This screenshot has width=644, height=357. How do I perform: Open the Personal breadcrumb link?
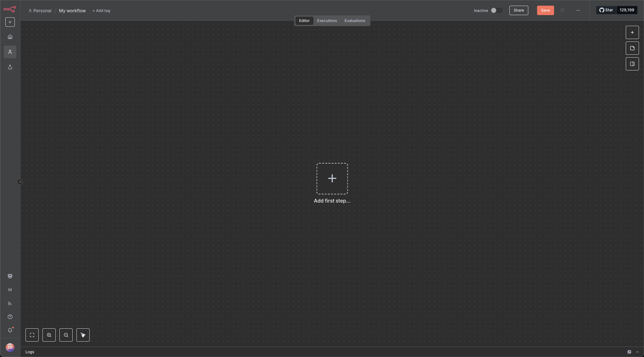(x=40, y=11)
